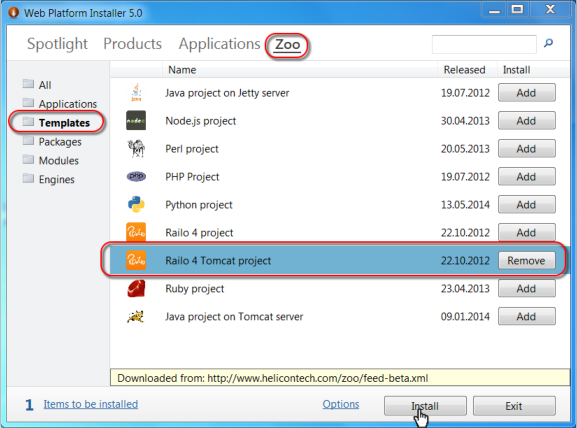
Task: Click the Python project logo icon
Action: (136, 204)
